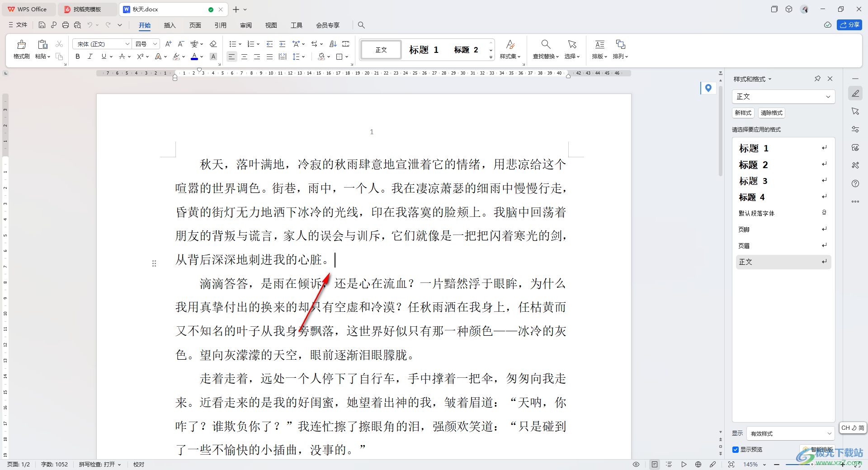Click the New Style (新样式) button
Viewport: 868px width, 470px height.
[743, 113]
